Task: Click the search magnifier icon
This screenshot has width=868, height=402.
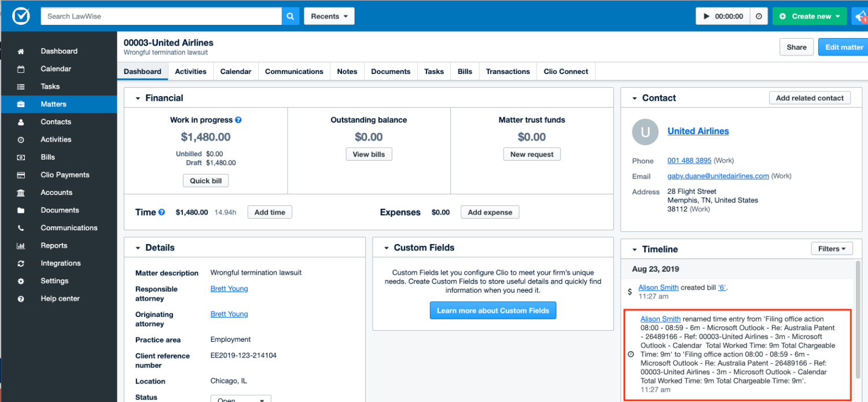Action: pos(290,16)
